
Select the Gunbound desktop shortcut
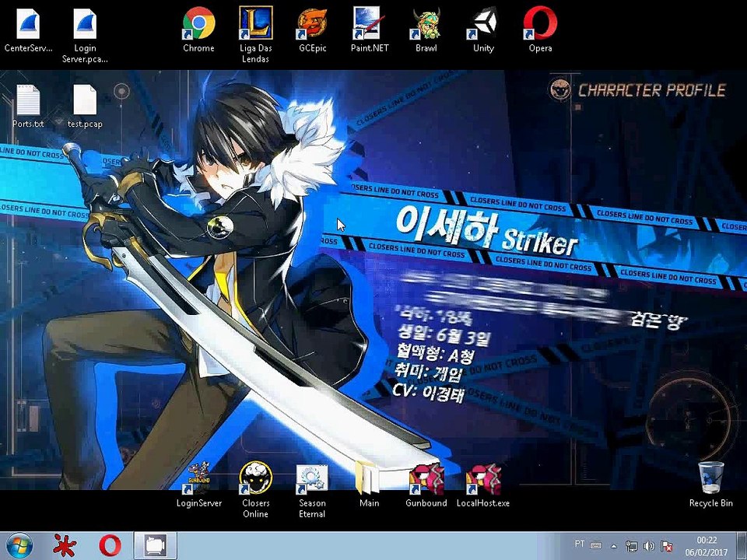(x=426, y=485)
